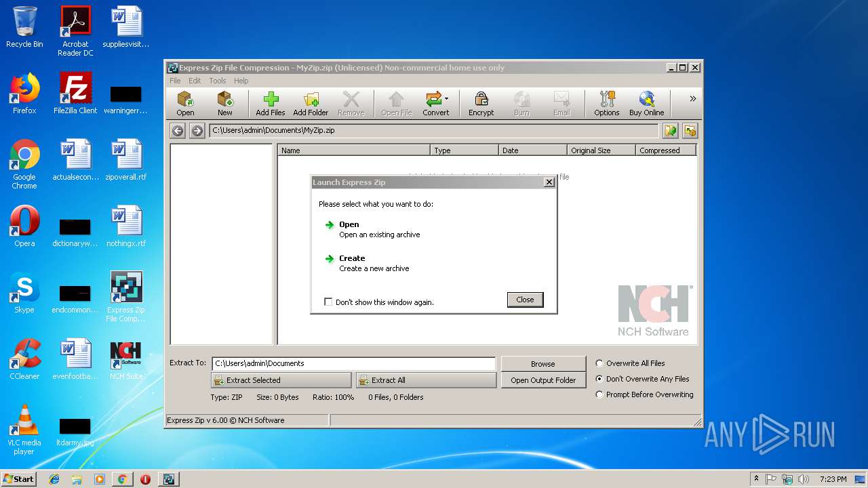The height and width of the screenshot is (488, 868).
Task: Click the volume tray icon
Action: (804, 479)
